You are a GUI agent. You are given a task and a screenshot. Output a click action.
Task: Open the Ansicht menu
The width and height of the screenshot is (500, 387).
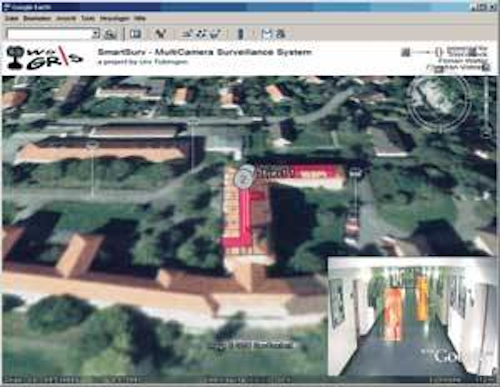click(66, 19)
